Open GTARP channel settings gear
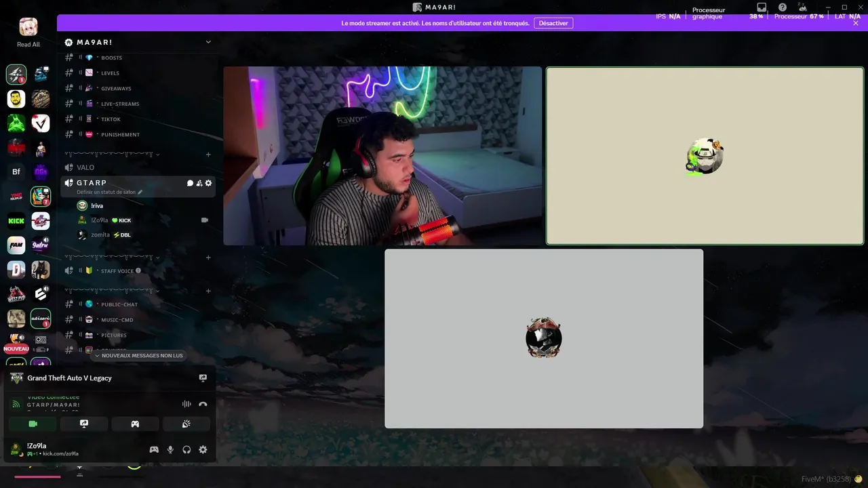Image resolution: width=868 pixels, height=488 pixels. click(208, 183)
